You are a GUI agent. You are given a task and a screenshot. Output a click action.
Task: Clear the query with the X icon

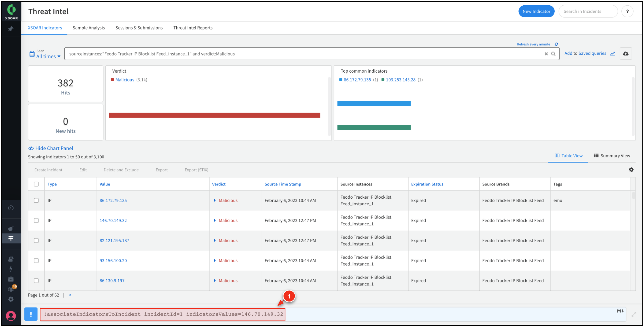[546, 54]
